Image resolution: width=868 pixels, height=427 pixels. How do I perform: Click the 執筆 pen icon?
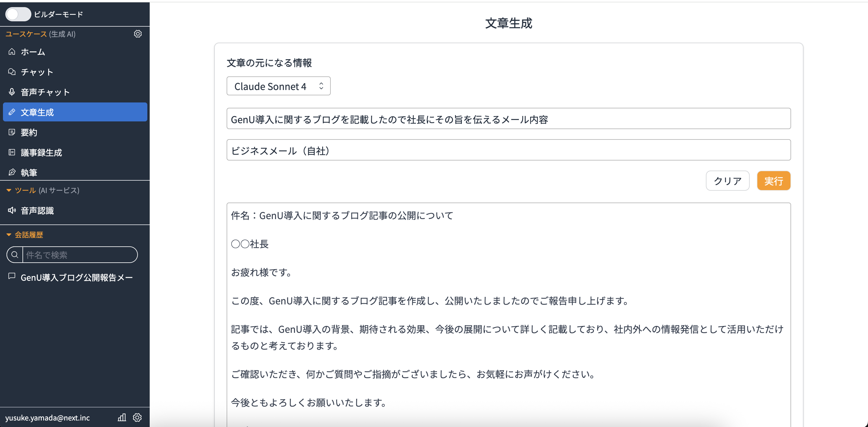tap(12, 172)
